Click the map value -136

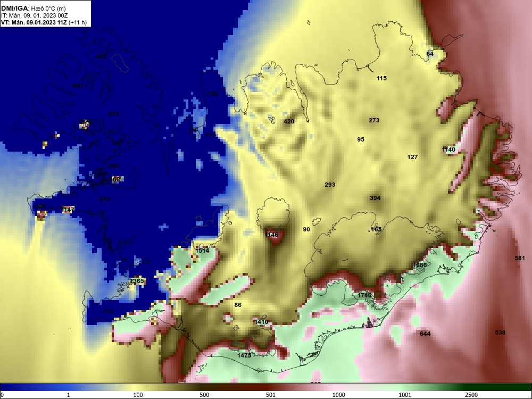[x=212, y=94]
